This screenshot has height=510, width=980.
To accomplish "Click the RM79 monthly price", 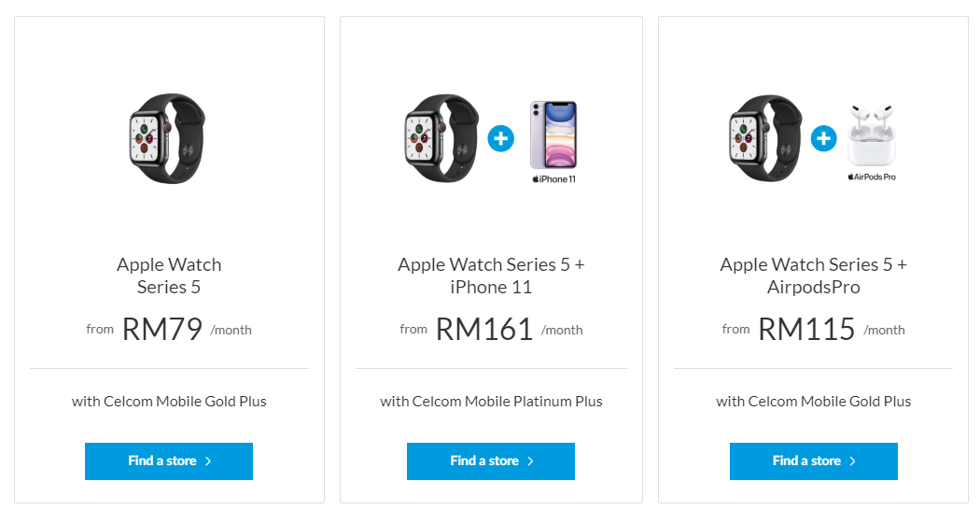I will coord(162,329).
